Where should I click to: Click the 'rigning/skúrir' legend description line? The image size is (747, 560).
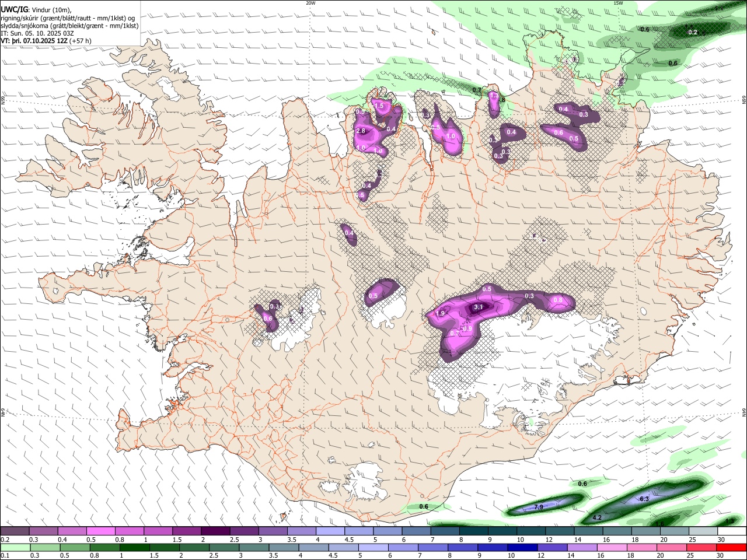tap(68, 18)
